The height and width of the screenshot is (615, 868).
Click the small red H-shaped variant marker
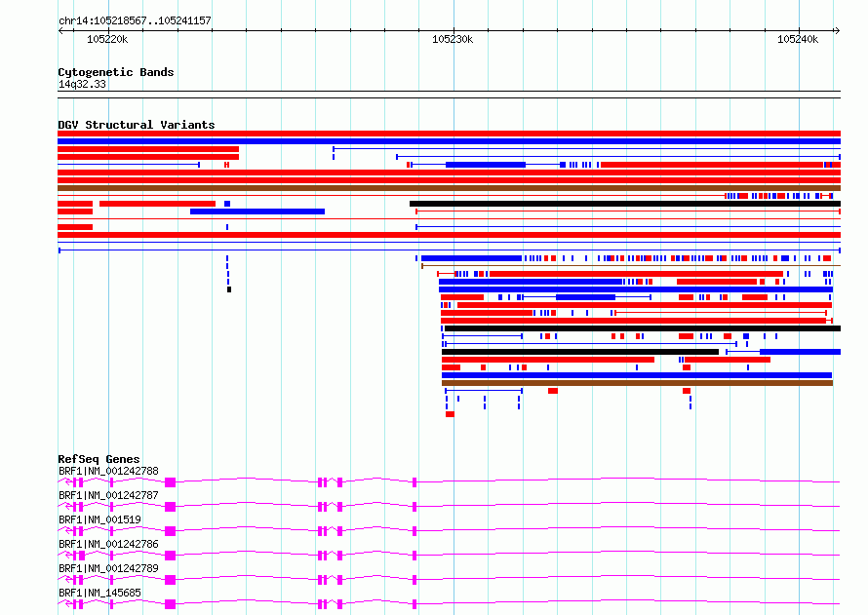226,165
